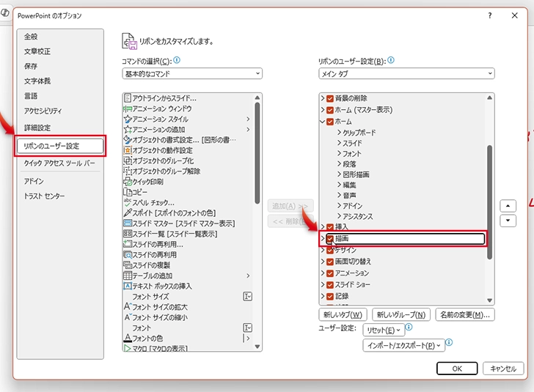This screenshot has width=534, height=392.
Task: Expand the アシスタンス group node
Action: tap(339, 216)
